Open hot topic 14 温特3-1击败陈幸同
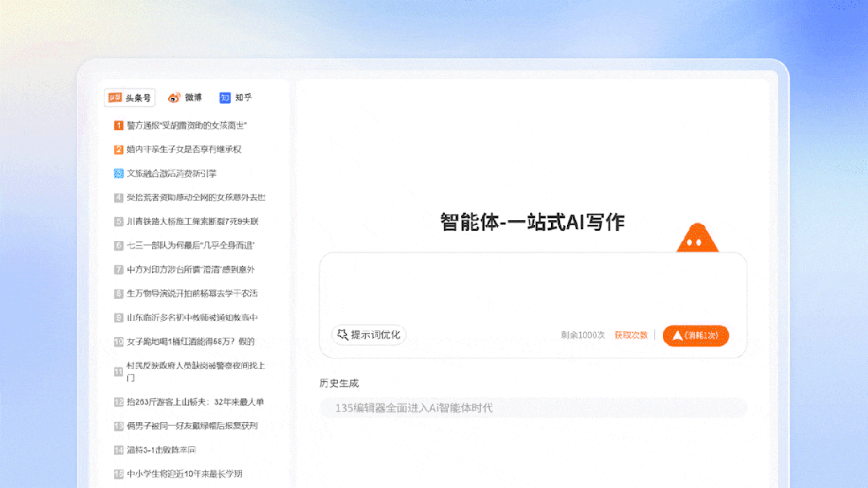Image resolution: width=868 pixels, height=488 pixels. click(161, 450)
